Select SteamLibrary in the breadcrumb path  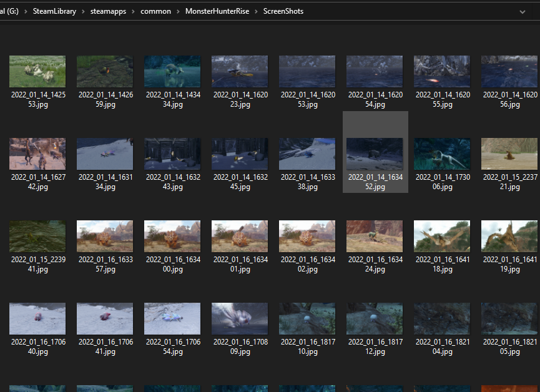pos(54,11)
